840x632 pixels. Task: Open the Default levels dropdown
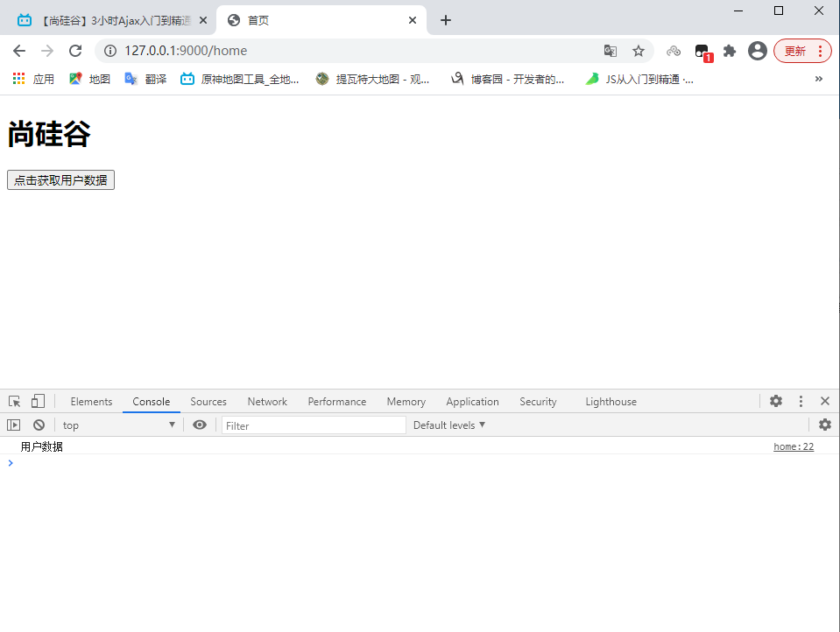click(x=449, y=425)
